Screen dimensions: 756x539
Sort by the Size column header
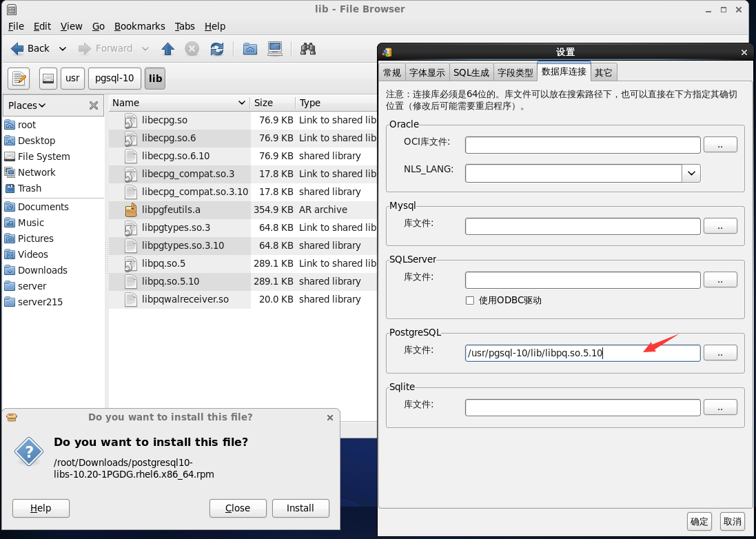pos(272,103)
